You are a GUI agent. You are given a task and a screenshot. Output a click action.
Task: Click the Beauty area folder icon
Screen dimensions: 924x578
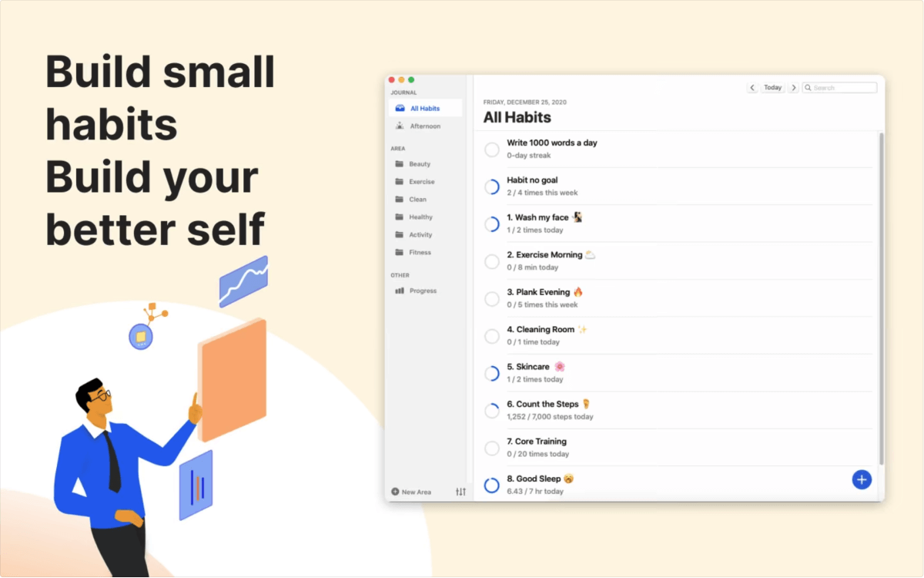[401, 163]
